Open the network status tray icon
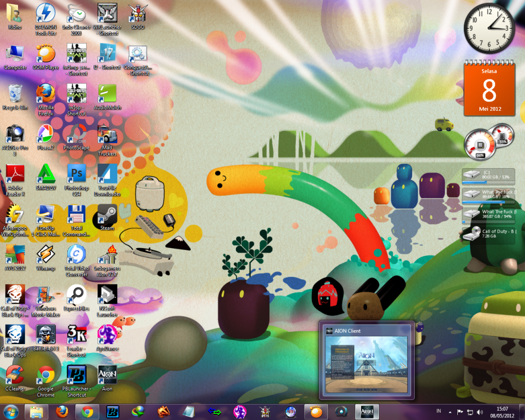 pos(470,412)
